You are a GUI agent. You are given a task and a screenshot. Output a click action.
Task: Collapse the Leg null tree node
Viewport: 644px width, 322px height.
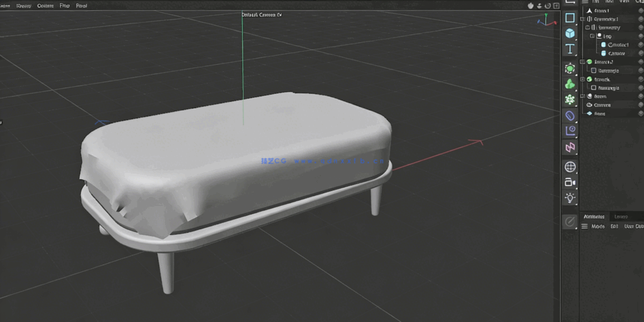tap(592, 36)
